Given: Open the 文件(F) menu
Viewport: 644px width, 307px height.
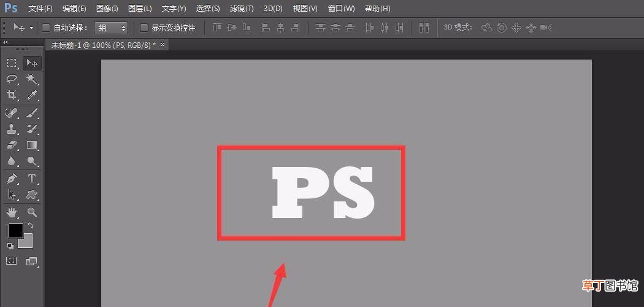Looking at the screenshot, I should click(x=40, y=8).
